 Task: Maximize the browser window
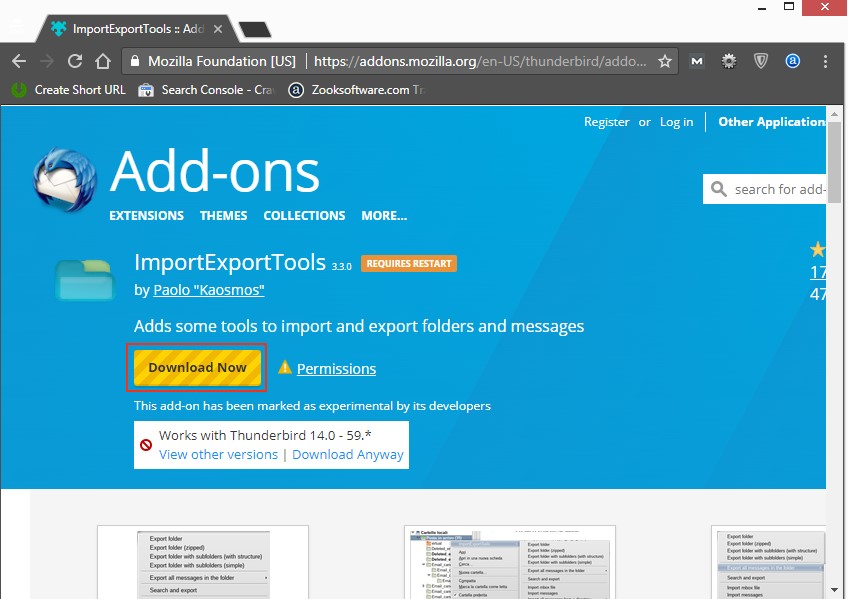click(789, 6)
